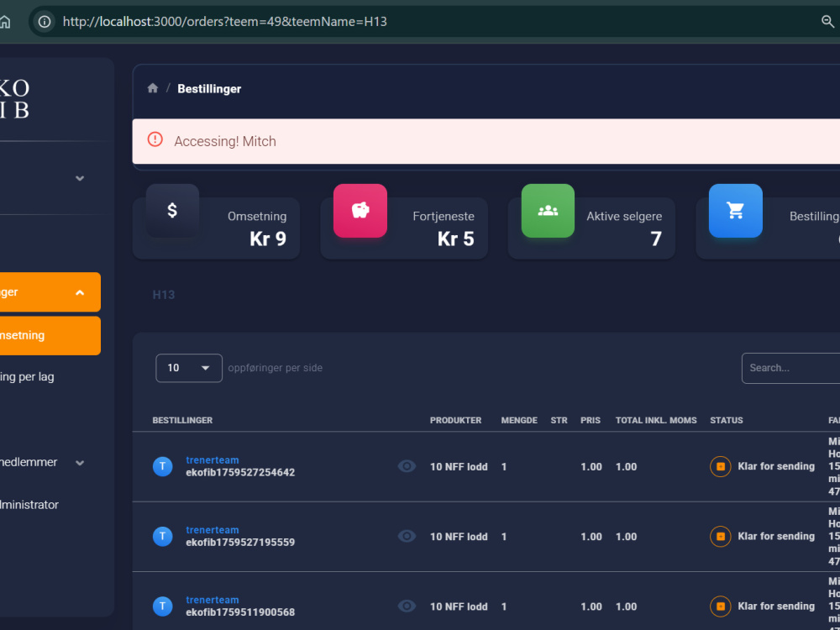Click avatar T for order ekofib1759527254642
Image resolution: width=840 pixels, height=630 pixels.
point(162,466)
